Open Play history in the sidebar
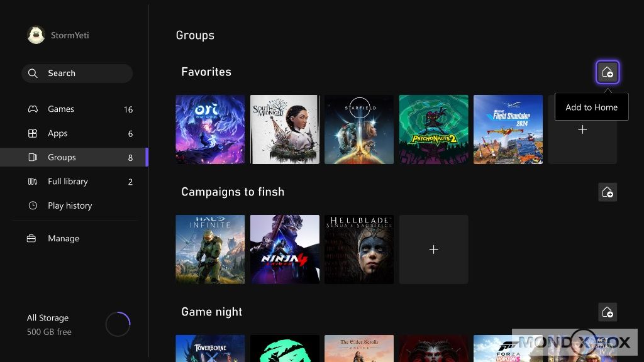The width and height of the screenshot is (644, 362). (x=70, y=206)
